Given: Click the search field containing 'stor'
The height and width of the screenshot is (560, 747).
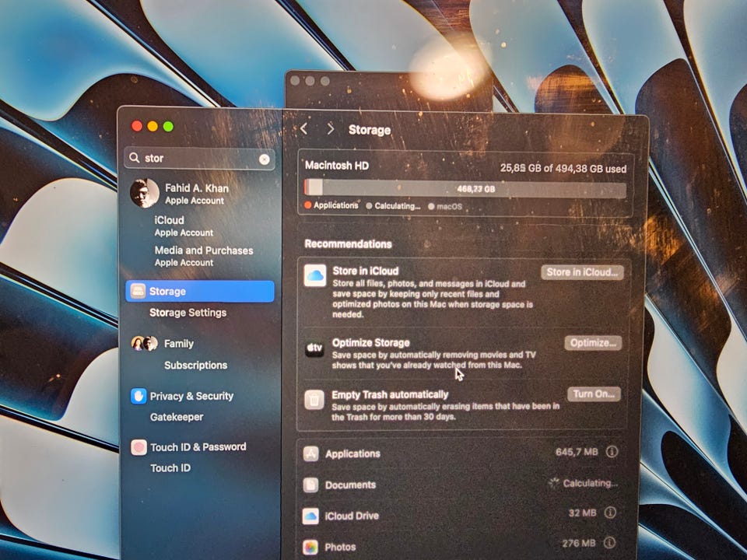Looking at the screenshot, I should (x=200, y=158).
